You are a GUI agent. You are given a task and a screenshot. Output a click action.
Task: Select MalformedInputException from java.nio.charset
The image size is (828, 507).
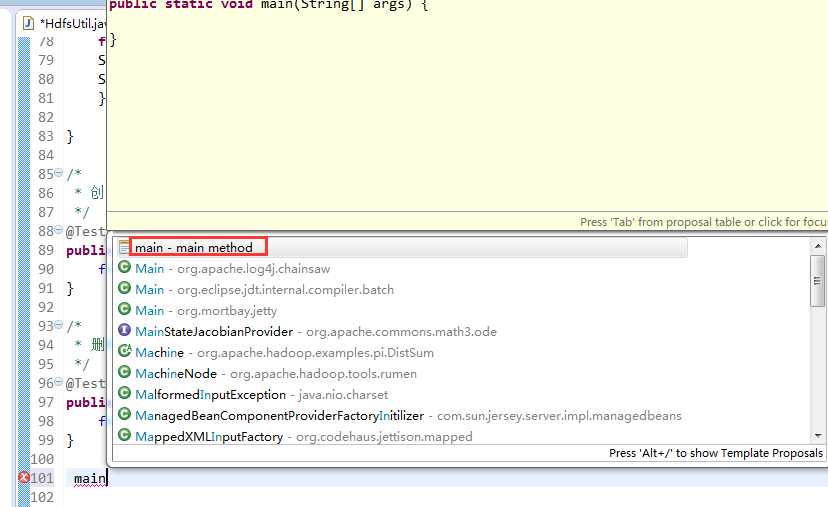pos(261,395)
